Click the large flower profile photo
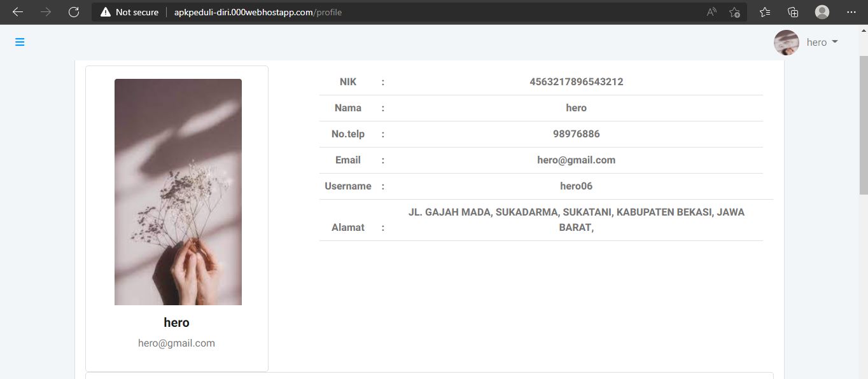Screen dimensions: 868x379 pos(178,192)
